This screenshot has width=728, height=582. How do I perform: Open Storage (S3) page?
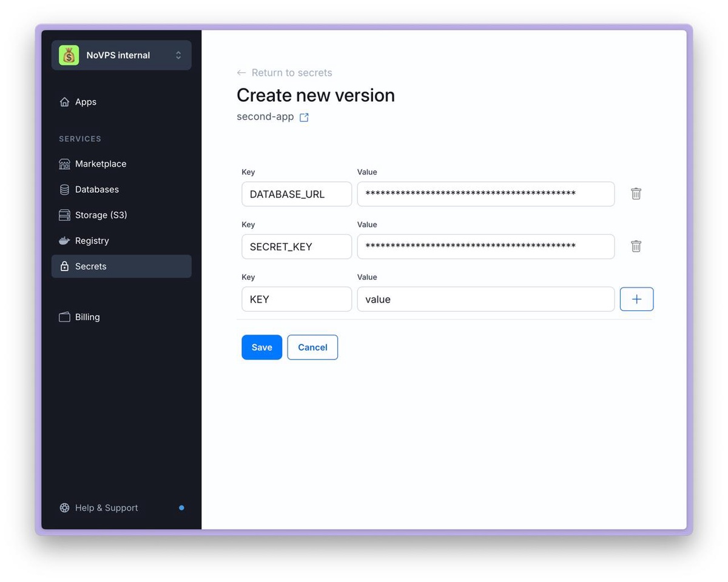pyautogui.click(x=101, y=215)
